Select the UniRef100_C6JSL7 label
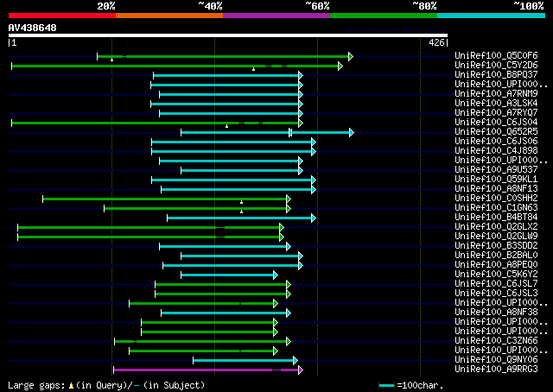 496,284
